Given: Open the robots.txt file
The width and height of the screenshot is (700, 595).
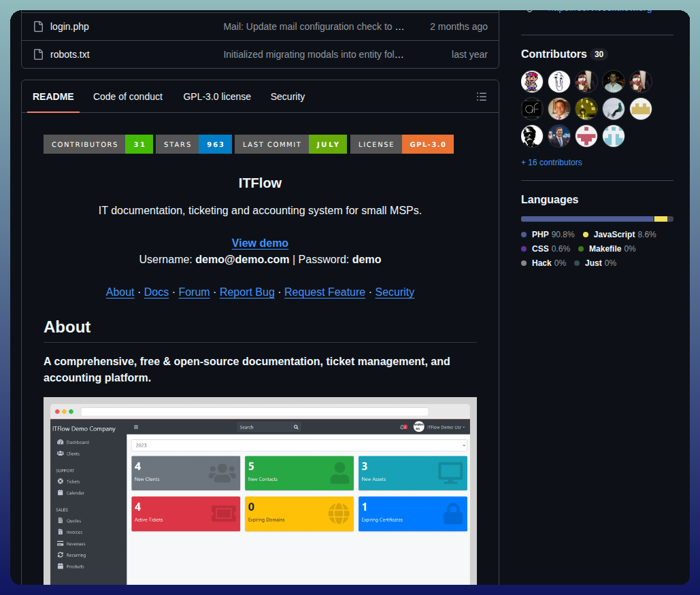Looking at the screenshot, I should pyautogui.click(x=69, y=54).
